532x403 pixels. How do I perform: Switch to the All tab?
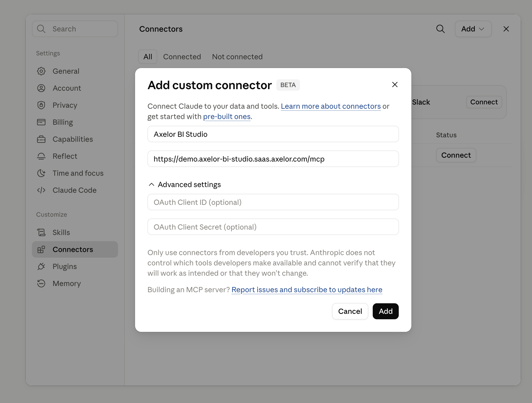(x=148, y=57)
